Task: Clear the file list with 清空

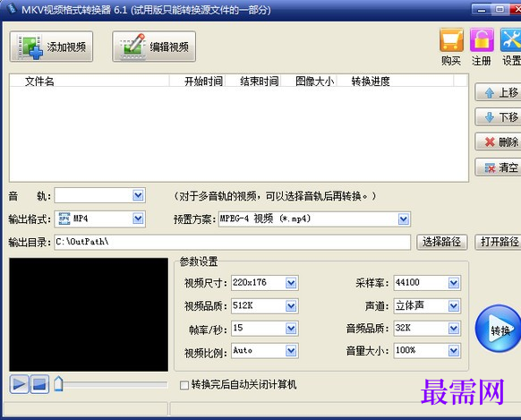Action: [498, 167]
